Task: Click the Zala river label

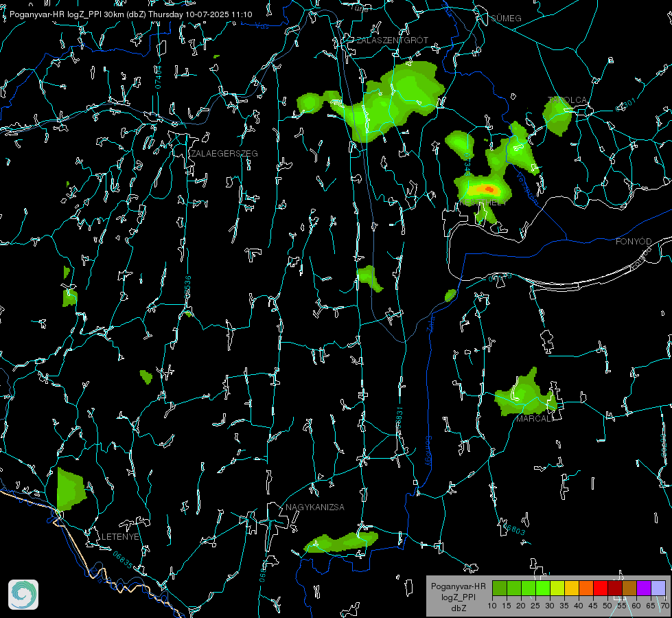Action: (430, 323)
